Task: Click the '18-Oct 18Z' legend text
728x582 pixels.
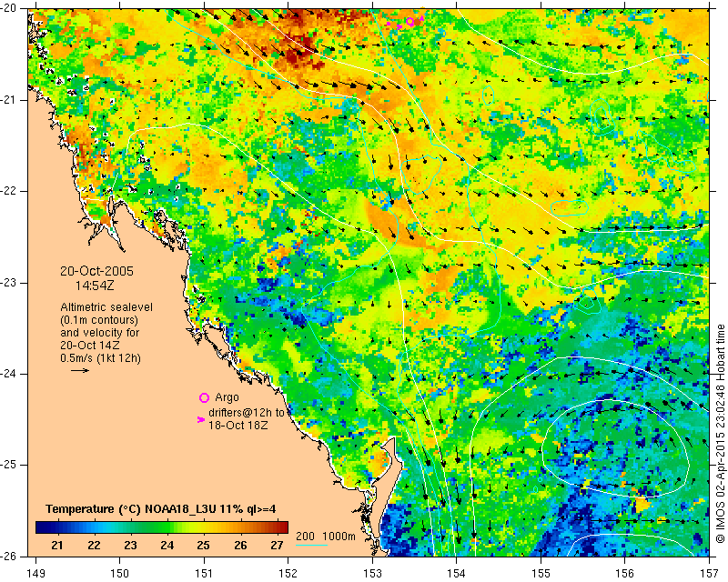Action: (x=238, y=425)
